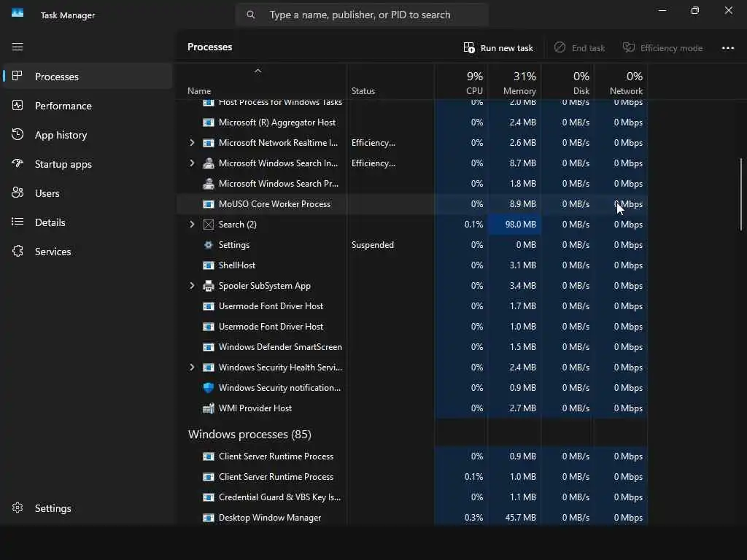Screen dimensions: 747x560
Task: Sort by the Name column header
Action: (262, 82)
